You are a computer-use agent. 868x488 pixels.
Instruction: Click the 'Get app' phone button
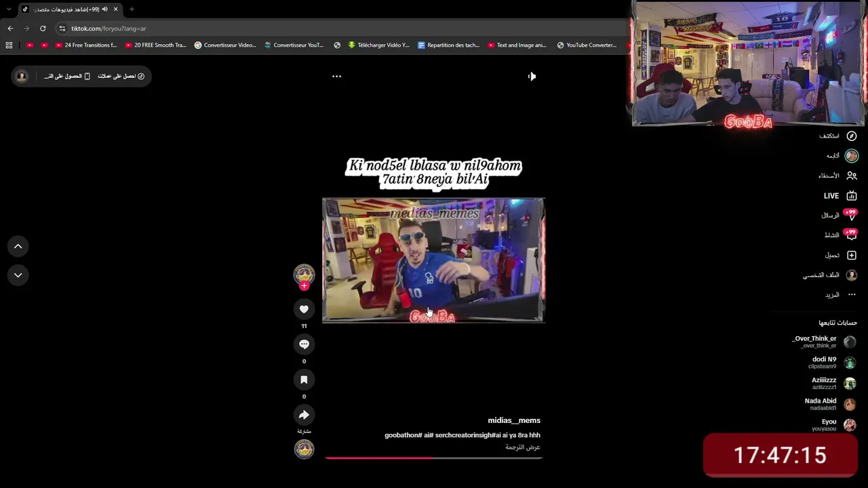tap(67, 76)
